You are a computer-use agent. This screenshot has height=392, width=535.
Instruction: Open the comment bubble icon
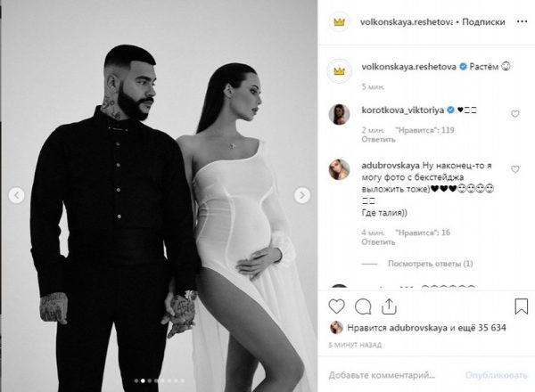[x=363, y=306]
